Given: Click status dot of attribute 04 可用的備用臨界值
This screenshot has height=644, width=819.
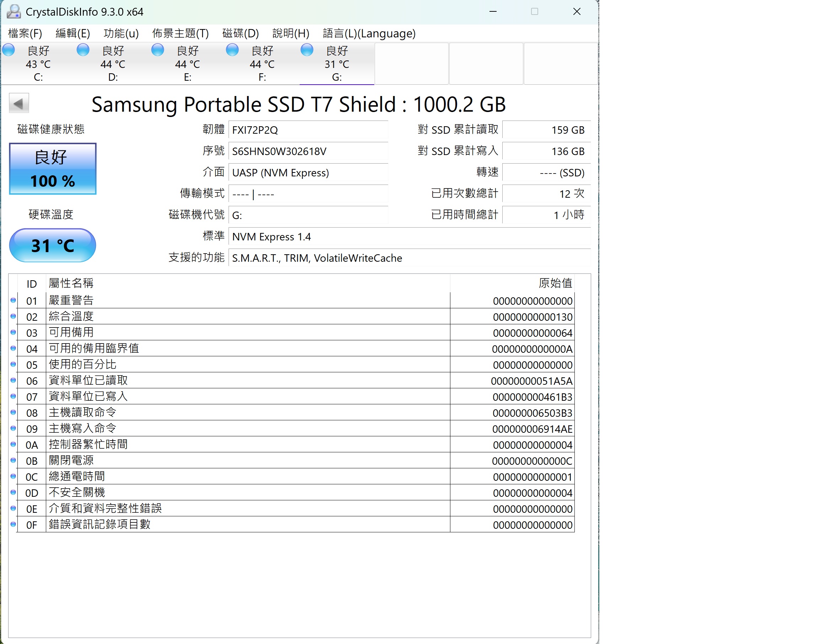Looking at the screenshot, I should coord(13,348).
